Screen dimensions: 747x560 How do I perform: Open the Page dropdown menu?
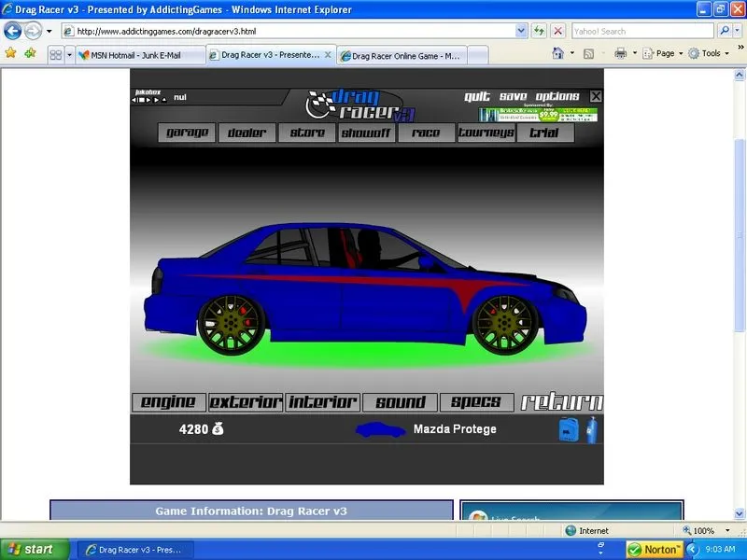pyautogui.click(x=665, y=53)
